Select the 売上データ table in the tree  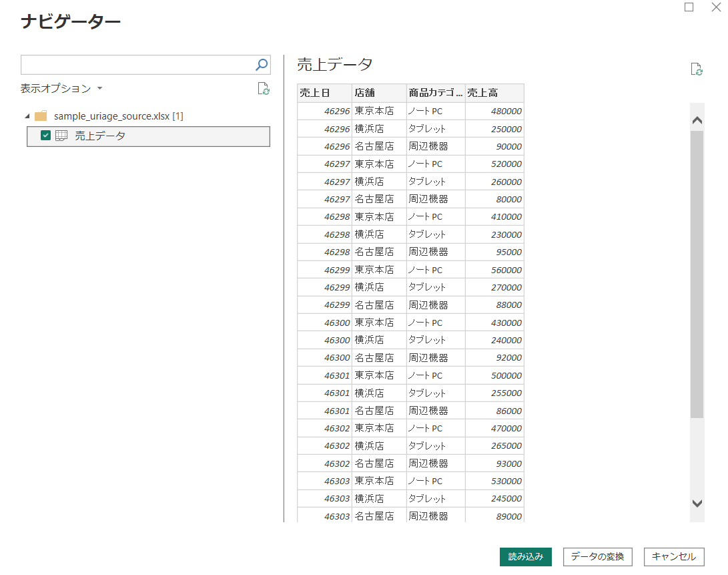click(149, 136)
